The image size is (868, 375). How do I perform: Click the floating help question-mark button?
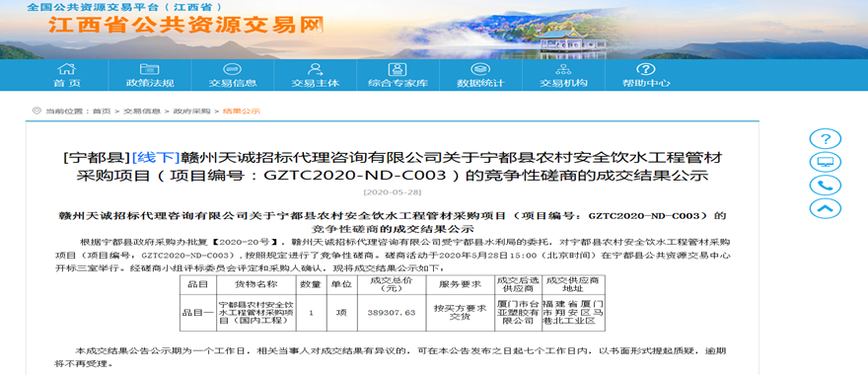point(826,138)
